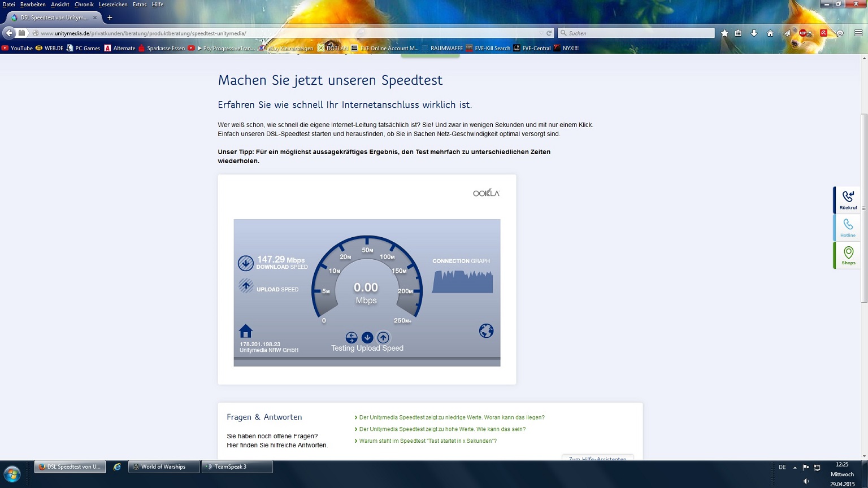Open the Hilfe menu

coord(158,5)
